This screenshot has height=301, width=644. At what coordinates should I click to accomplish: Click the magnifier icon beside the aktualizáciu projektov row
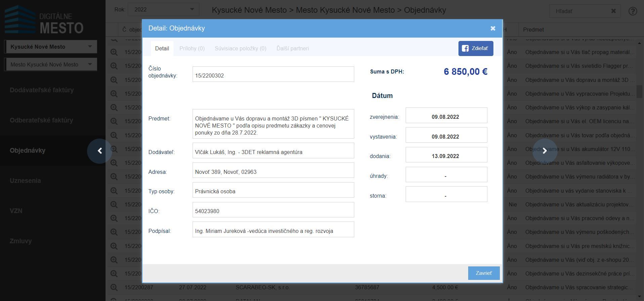click(114, 204)
